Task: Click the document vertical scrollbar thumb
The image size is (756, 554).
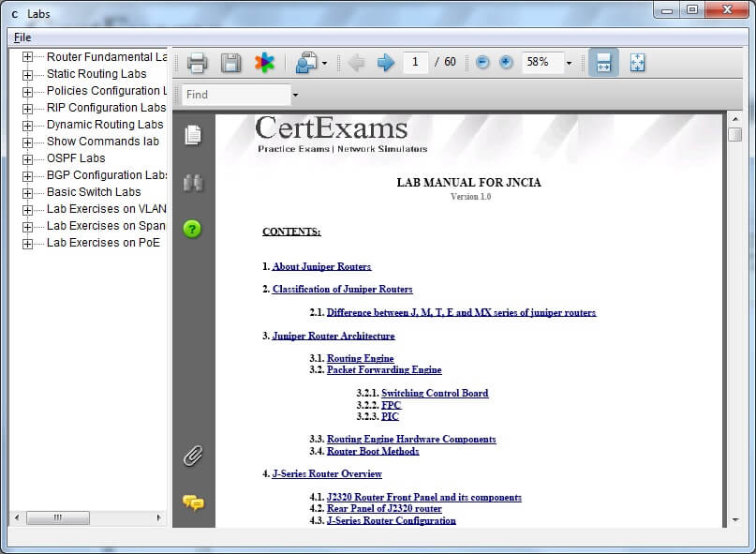Action: 734,134
